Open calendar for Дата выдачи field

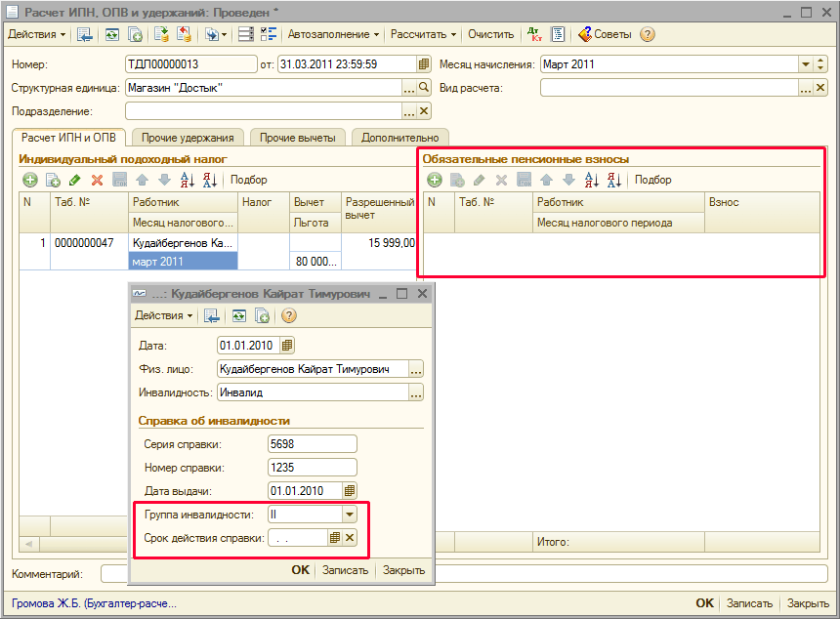350,491
